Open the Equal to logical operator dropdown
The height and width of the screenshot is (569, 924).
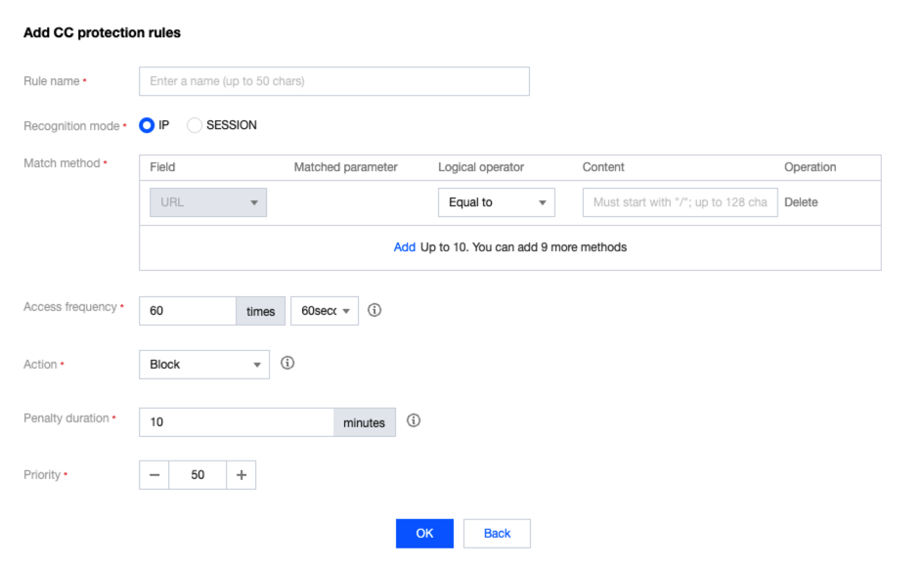pyautogui.click(x=496, y=202)
